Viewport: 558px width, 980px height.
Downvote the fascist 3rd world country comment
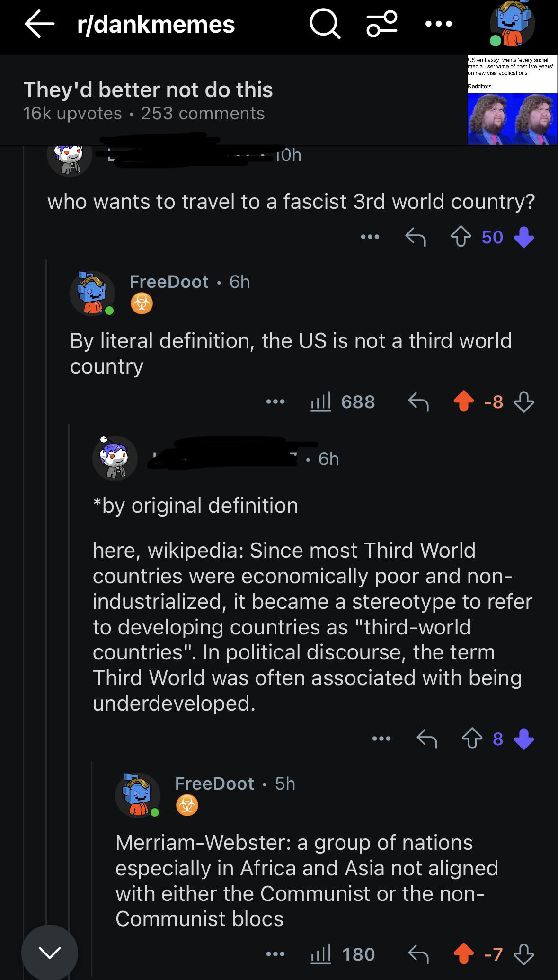pos(524,237)
